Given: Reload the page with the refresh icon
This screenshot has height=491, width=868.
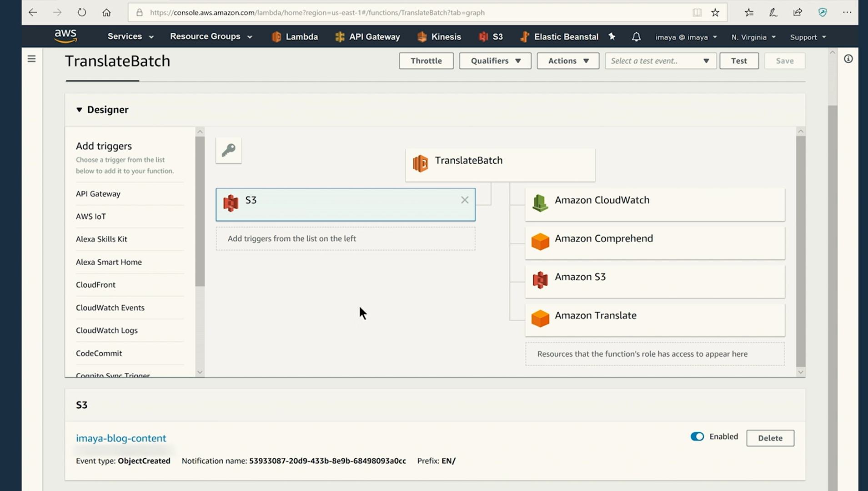Looking at the screenshot, I should [82, 12].
